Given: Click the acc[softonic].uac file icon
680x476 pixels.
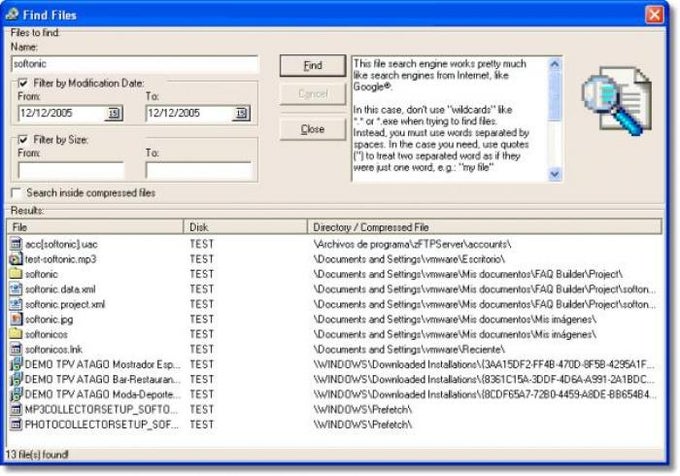Looking at the screenshot, I should tap(16, 244).
